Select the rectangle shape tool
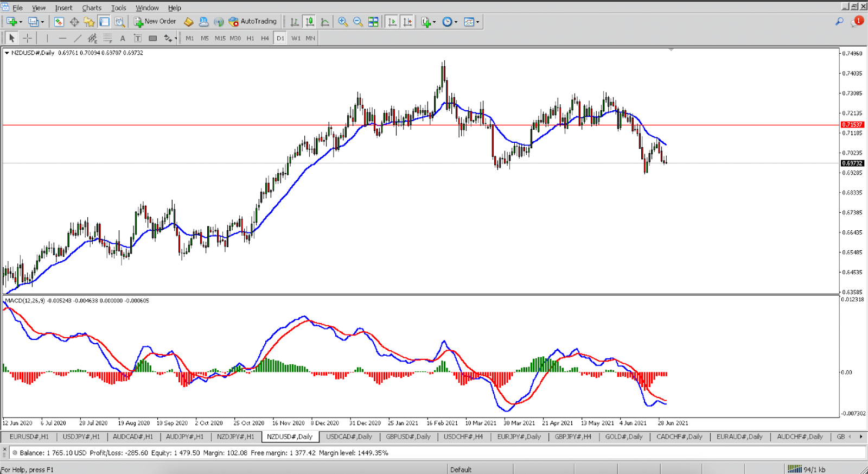This screenshot has width=868, height=474. pos(153,38)
